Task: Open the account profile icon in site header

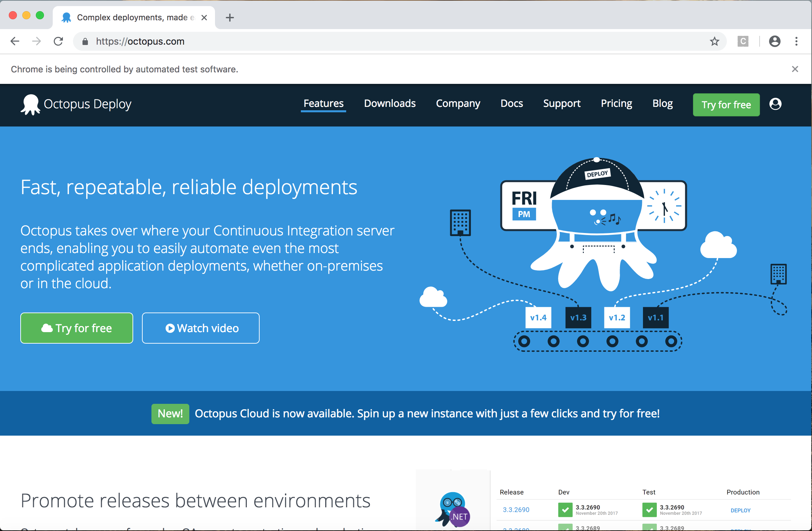Action: click(x=775, y=104)
